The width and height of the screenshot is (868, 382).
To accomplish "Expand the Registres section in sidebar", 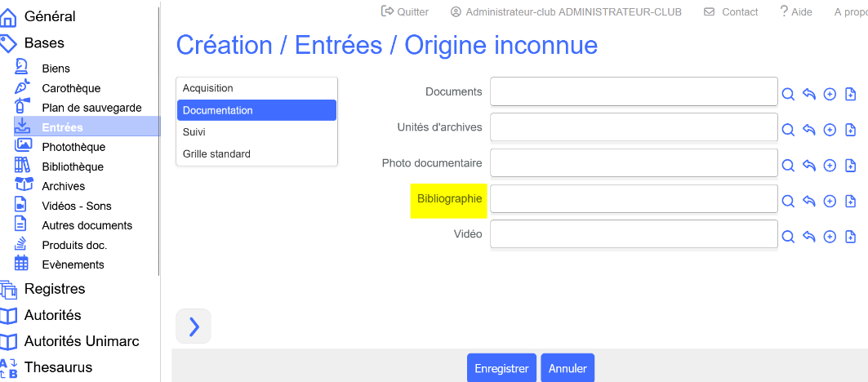I will tap(54, 289).
